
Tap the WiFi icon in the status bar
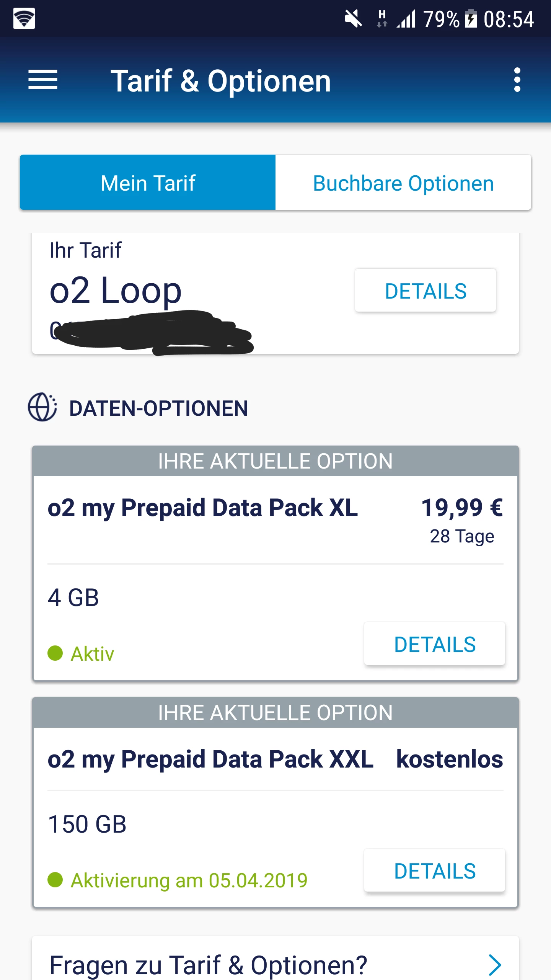(24, 18)
